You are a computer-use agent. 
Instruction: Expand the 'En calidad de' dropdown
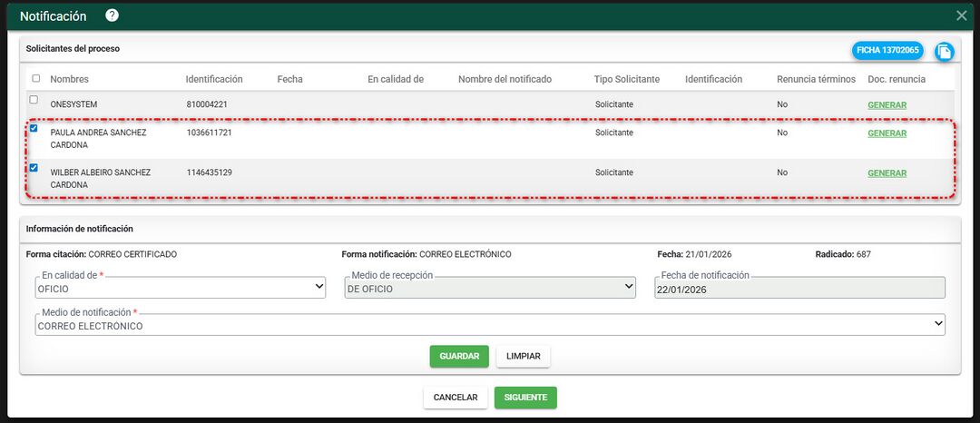[x=180, y=288]
